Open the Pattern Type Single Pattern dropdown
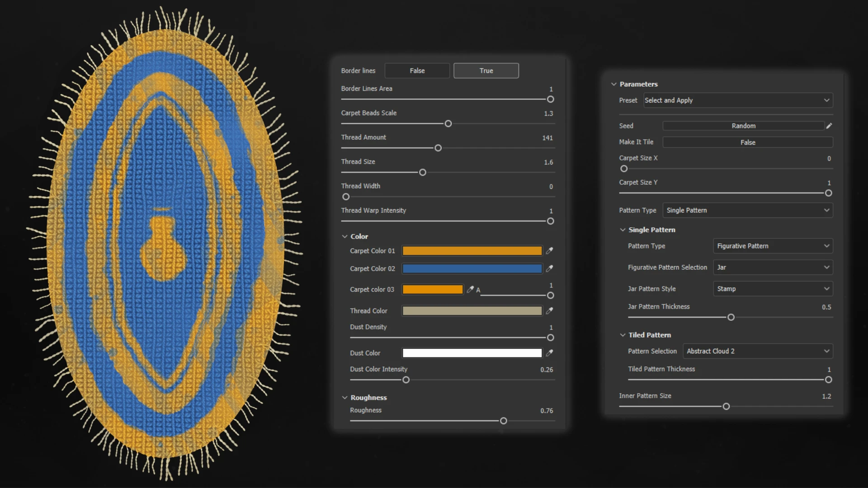This screenshot has height=488, width=868. (748, 210)
